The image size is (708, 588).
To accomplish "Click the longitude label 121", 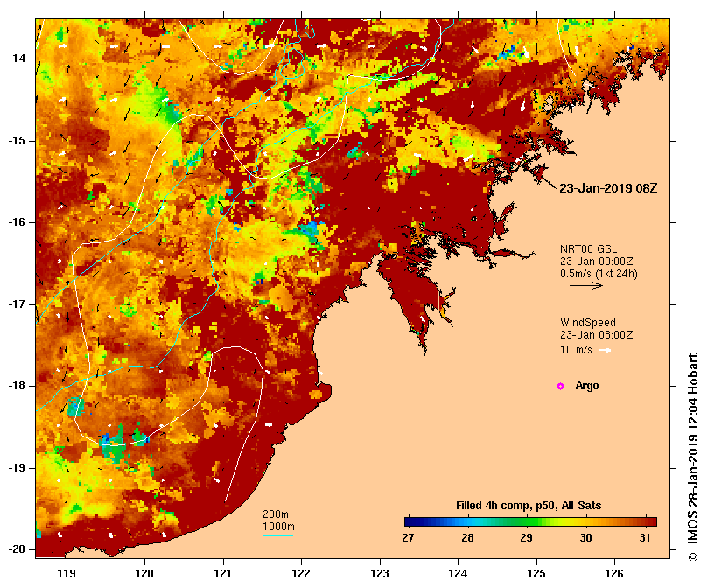I will click(223, 574).
